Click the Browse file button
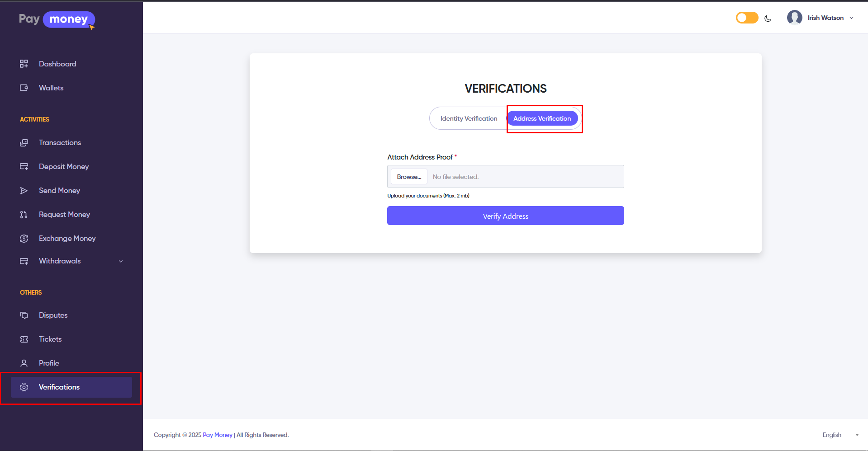 tap(409, 177)
